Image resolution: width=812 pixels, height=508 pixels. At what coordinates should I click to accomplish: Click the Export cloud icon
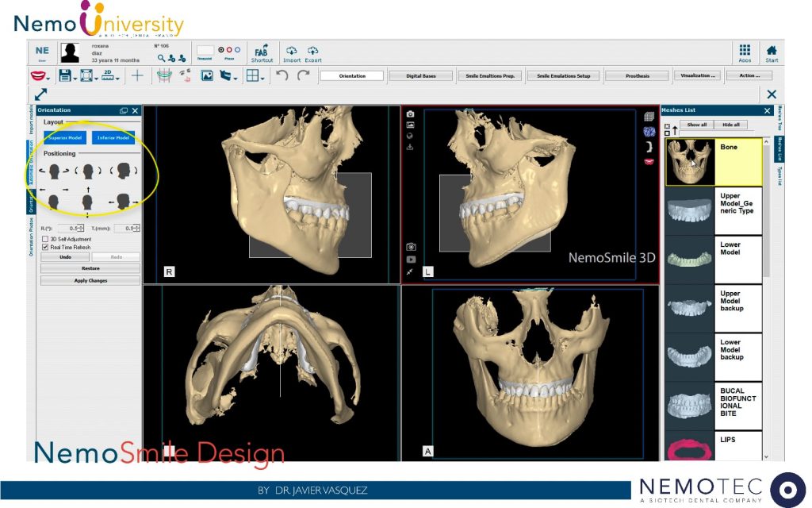[x=312, y=53]
